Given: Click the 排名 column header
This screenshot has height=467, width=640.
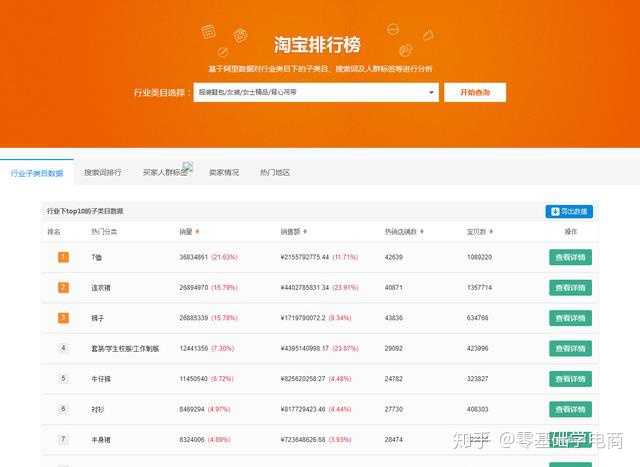Looking at the screenshot, I should tap(54, 232).
